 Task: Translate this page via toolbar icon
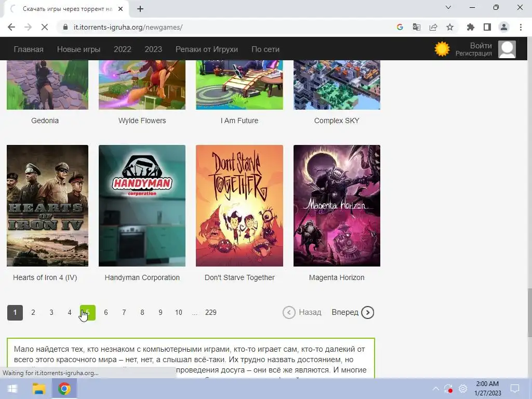coord(417,27)
